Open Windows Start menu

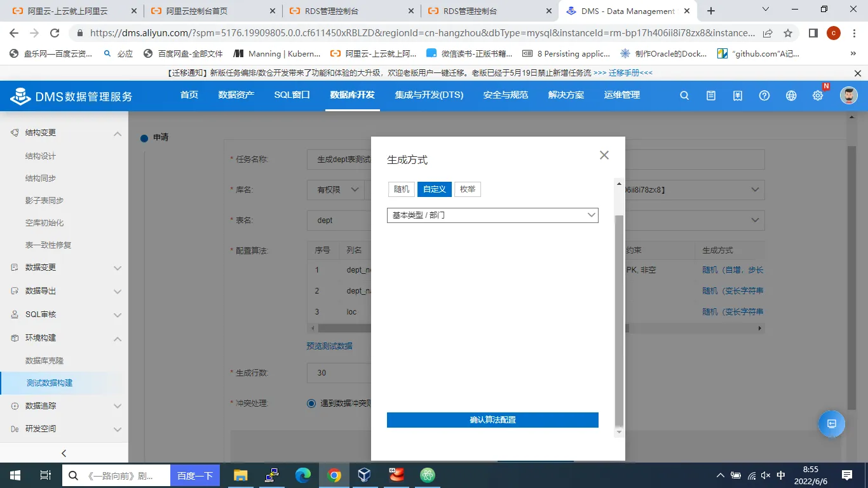pyautogui.click(x=15, y=475)
